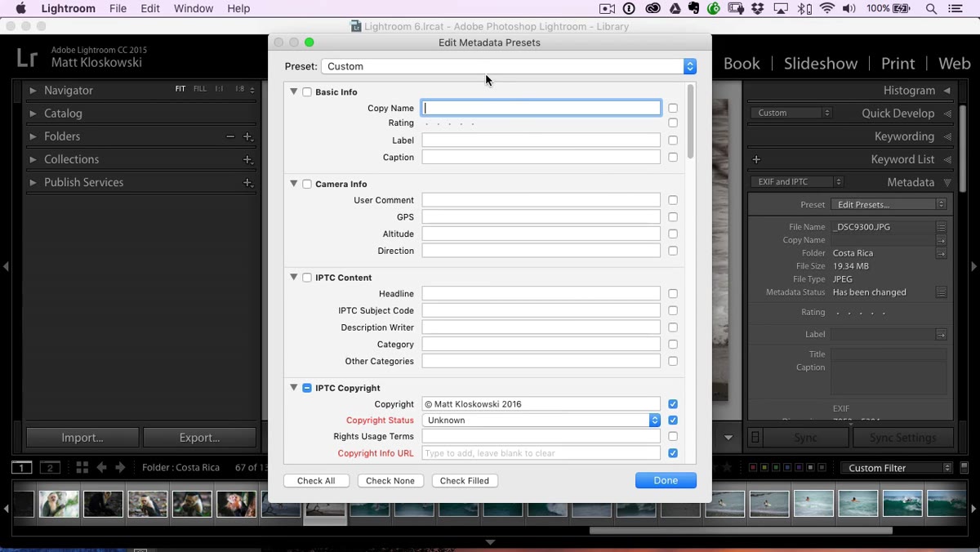
Task: Switch to Grid view icon in filmstrip bar
Action: (x=82, y=468)
